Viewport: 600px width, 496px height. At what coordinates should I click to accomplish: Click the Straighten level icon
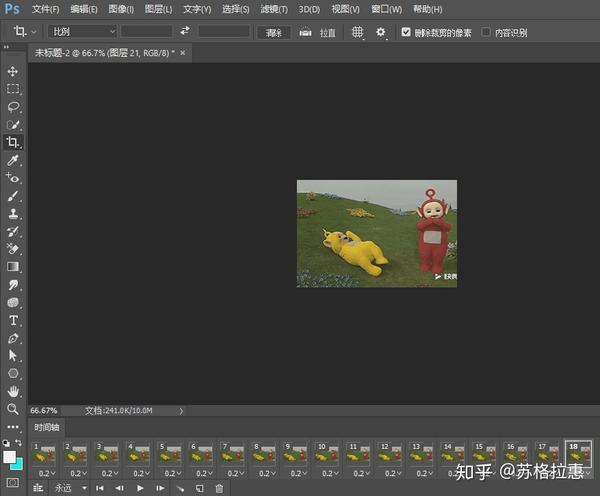click(x=305, y=32)
